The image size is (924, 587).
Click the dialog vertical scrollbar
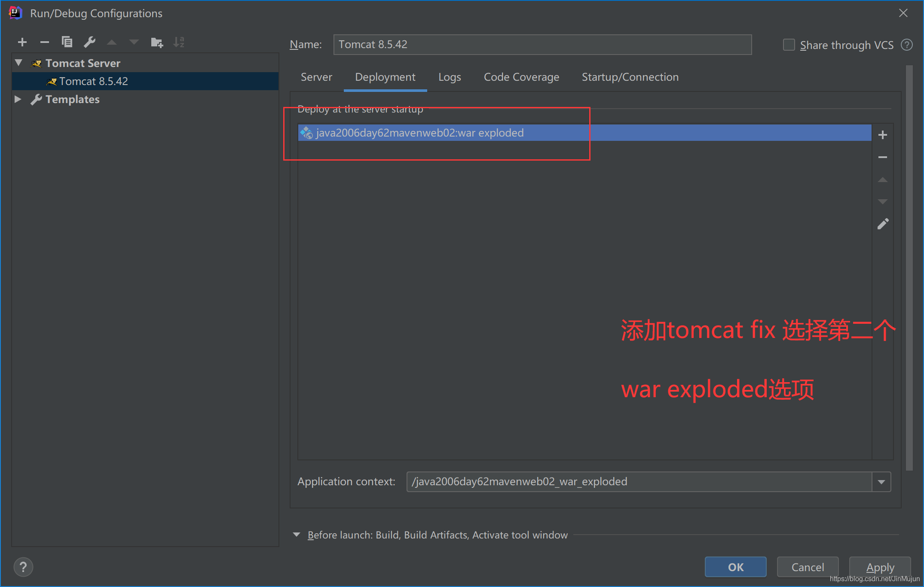[909, 268]
